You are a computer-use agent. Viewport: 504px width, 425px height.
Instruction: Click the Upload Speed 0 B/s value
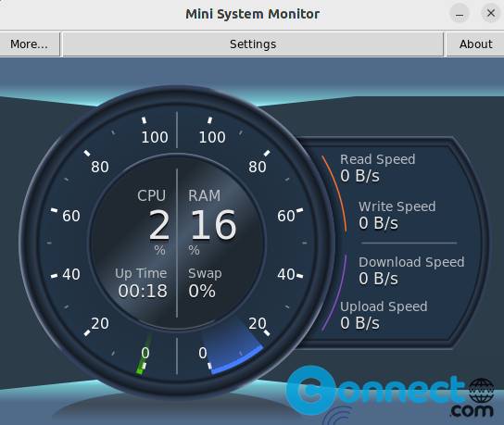click(359, 323)
